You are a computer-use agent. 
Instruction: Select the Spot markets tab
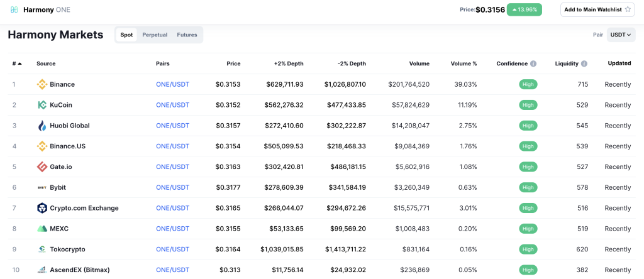(126, 35)
